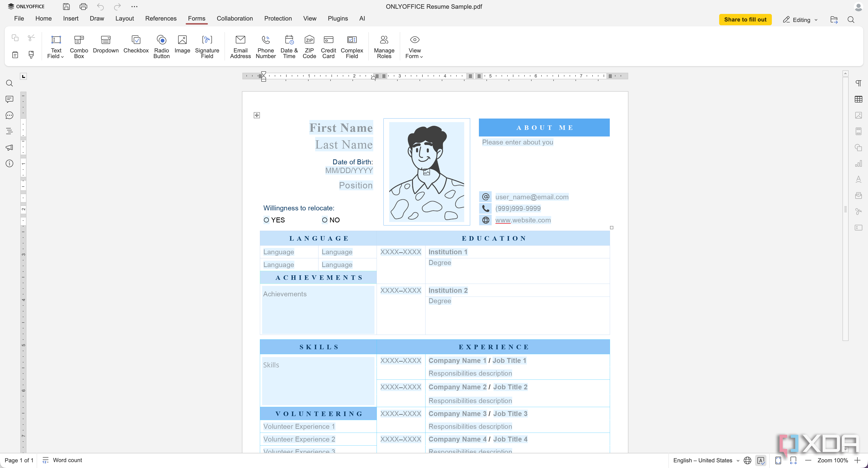Open more quick access options (three dots)

tap(134, 6)
